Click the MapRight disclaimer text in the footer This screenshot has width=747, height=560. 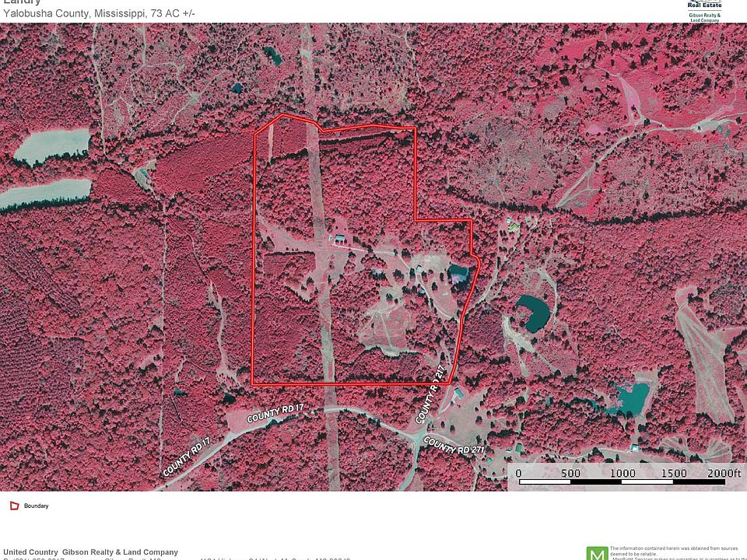[x=677, y=552]
